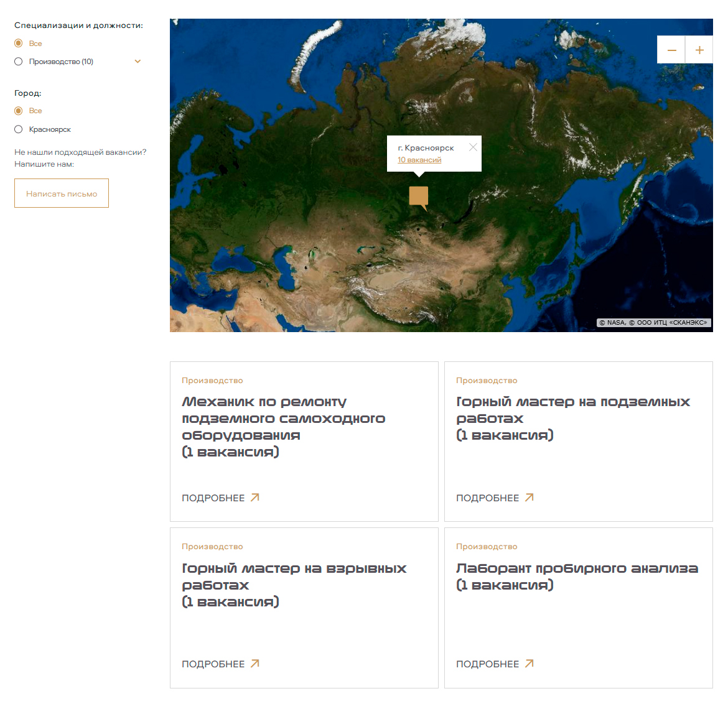Select the Производство (10) radio button

pyautogui.click(x=19, y=62)
